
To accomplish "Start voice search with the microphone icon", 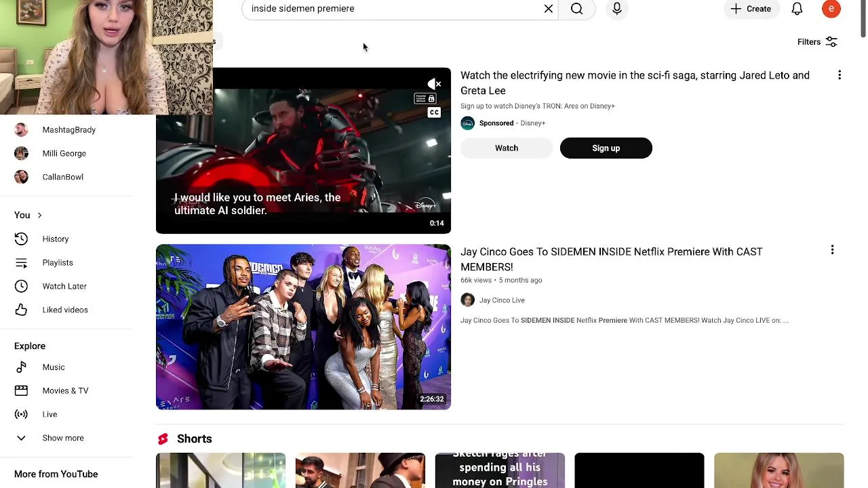I will point(617,9).
